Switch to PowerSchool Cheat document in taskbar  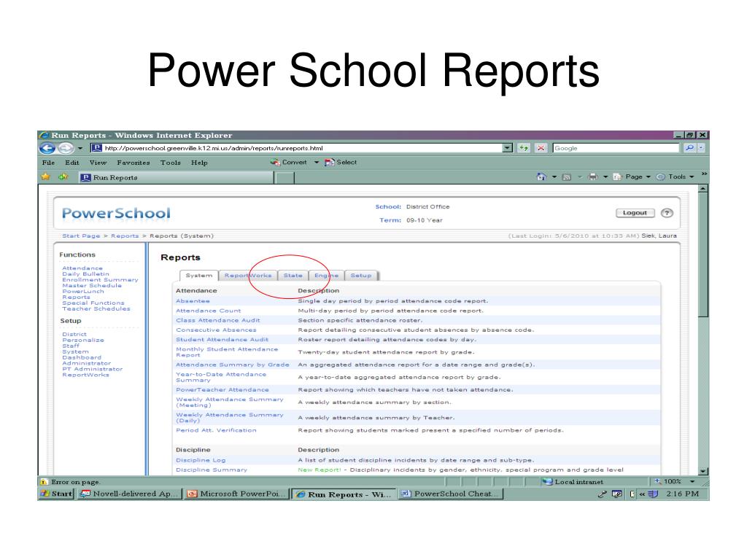coord(449,494)
